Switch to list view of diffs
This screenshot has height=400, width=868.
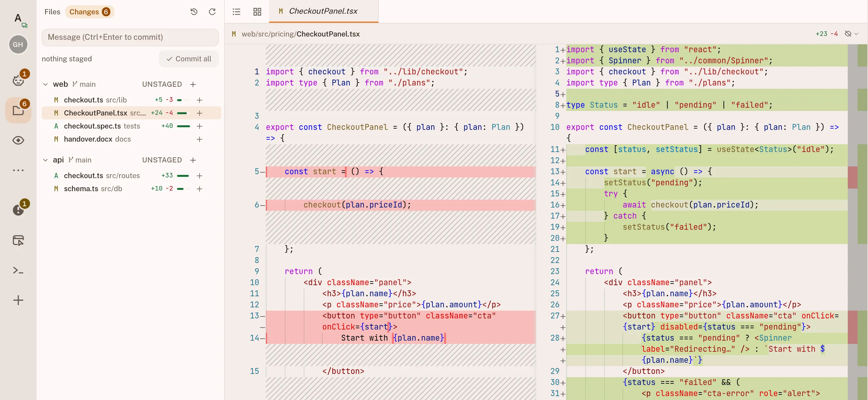[x=236, y=12]
